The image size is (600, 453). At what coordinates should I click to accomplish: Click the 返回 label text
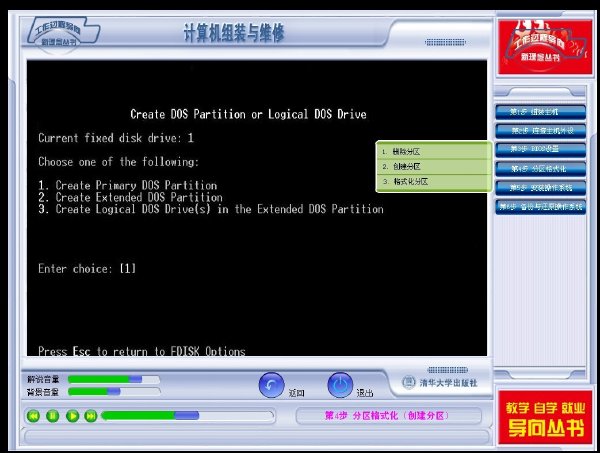297,393
